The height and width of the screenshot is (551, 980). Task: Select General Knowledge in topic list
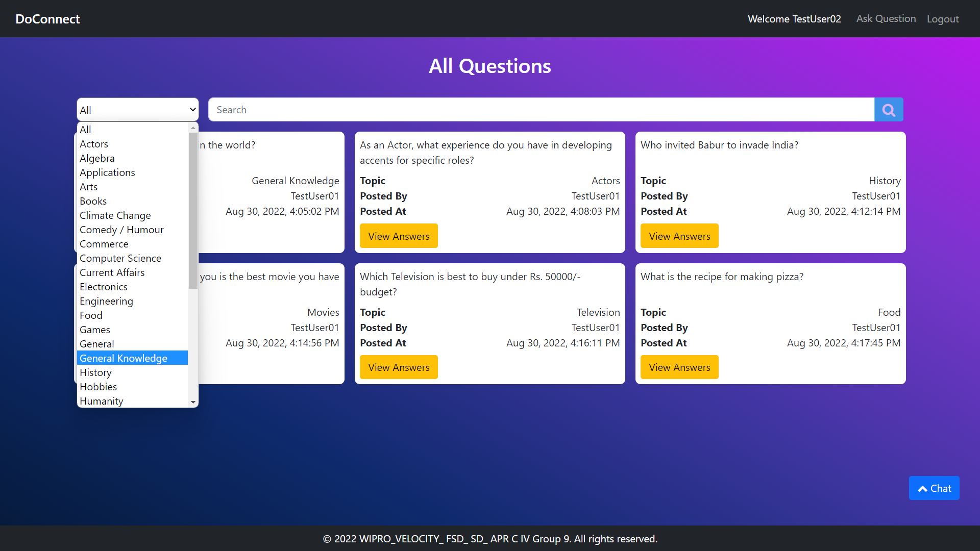[x=124, y=358]
